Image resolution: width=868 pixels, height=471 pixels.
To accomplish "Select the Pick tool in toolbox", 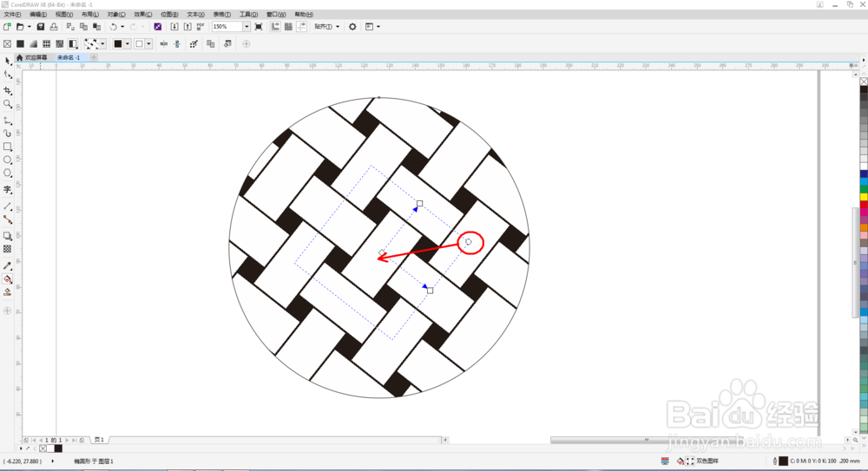I will tap(7, 61).
